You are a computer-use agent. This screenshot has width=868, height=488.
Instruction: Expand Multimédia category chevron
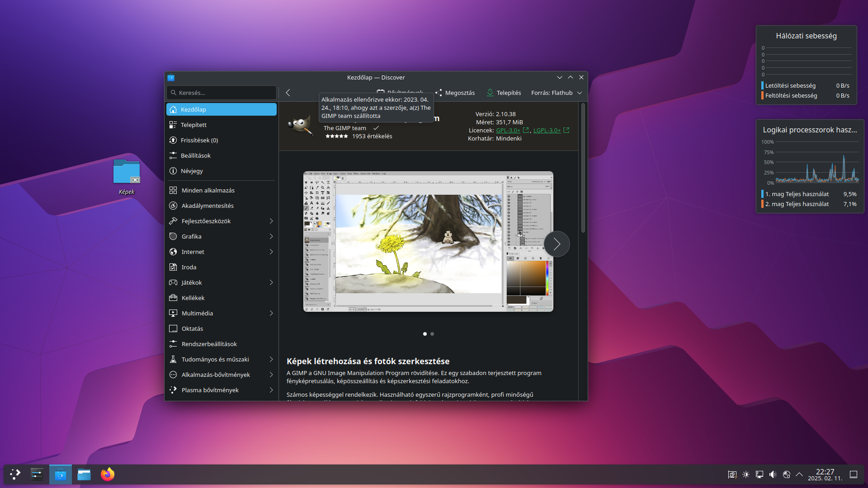(x=271, y=313)
